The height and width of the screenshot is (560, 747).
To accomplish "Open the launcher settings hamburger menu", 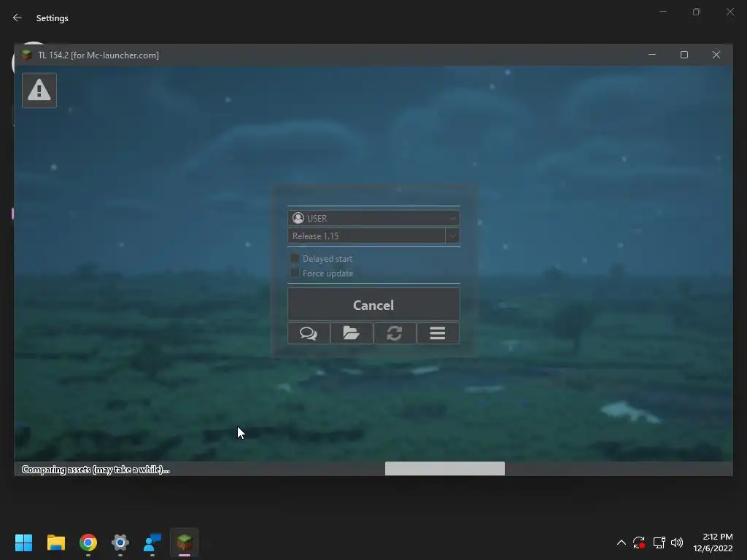I will (x=438, y=332).
